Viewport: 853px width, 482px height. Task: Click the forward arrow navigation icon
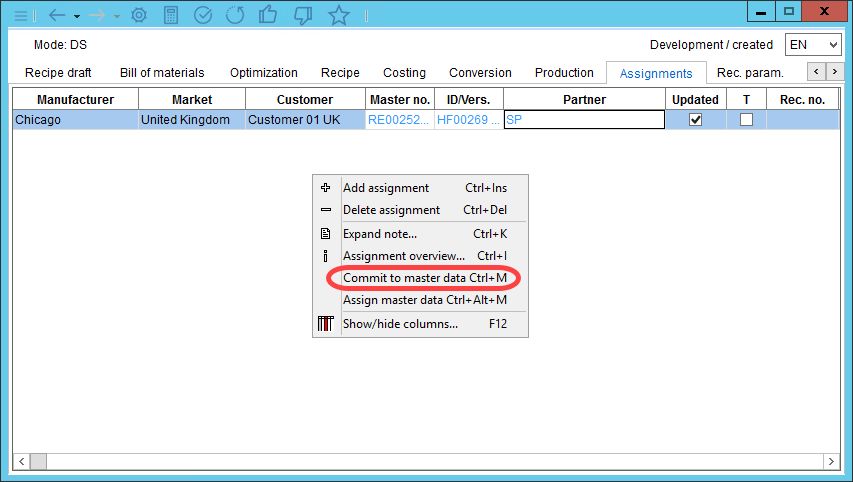pyautogui.click(x=97, y=15)
